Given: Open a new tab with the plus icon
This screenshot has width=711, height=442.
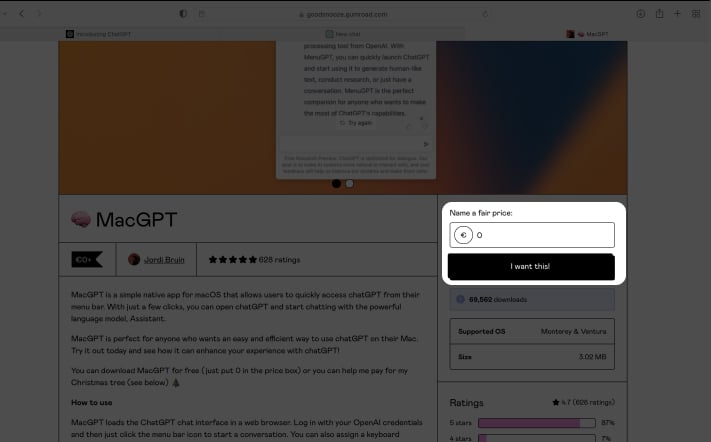Looking at the screenshot, I should 677,14.
